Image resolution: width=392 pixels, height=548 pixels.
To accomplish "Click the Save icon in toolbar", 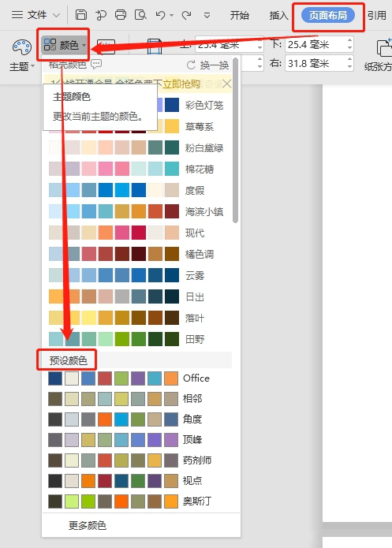I will coord(81,15).
